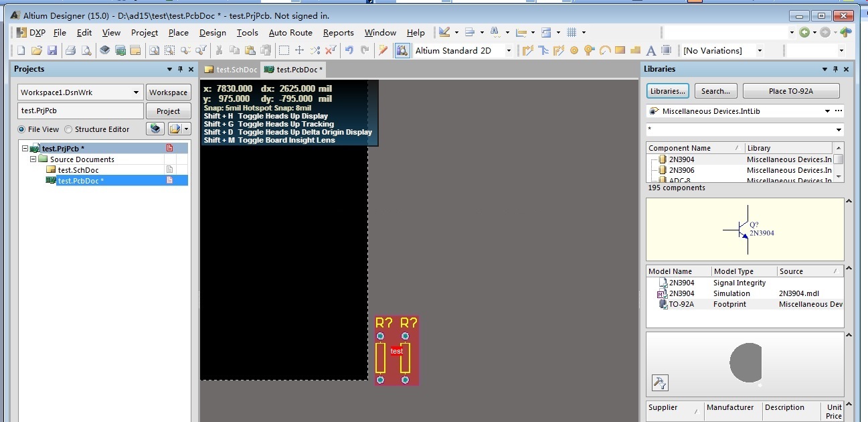Viewport: 868px width, 422px height.
Task: Select the Place String text tool
Action: [649, 50]
